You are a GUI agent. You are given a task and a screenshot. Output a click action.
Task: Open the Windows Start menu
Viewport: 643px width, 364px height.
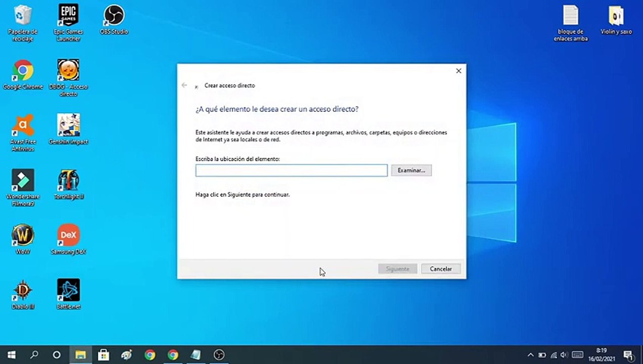tap(11, 355)
